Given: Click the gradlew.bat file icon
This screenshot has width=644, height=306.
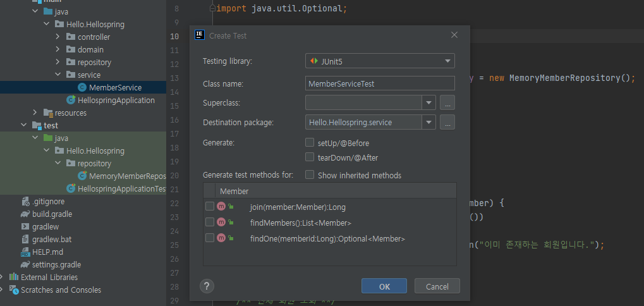Looking at the screenshot, I should 26,239.
